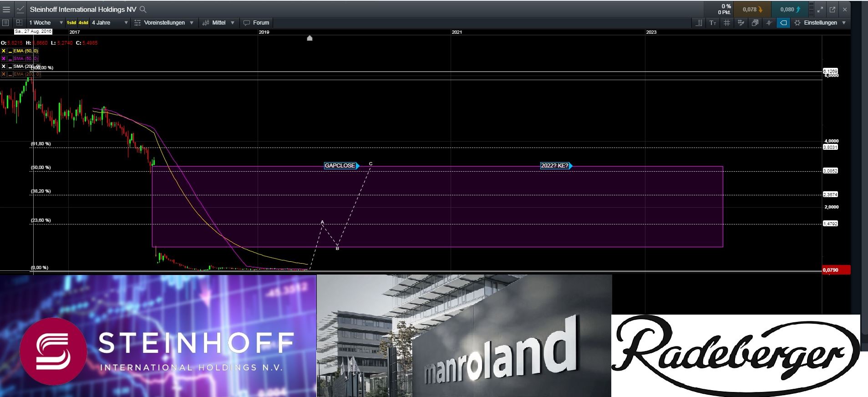Toggle the grid hash icon
This screenshot has width=868, height=397.
pyautogui.click(x=727, y=23)
